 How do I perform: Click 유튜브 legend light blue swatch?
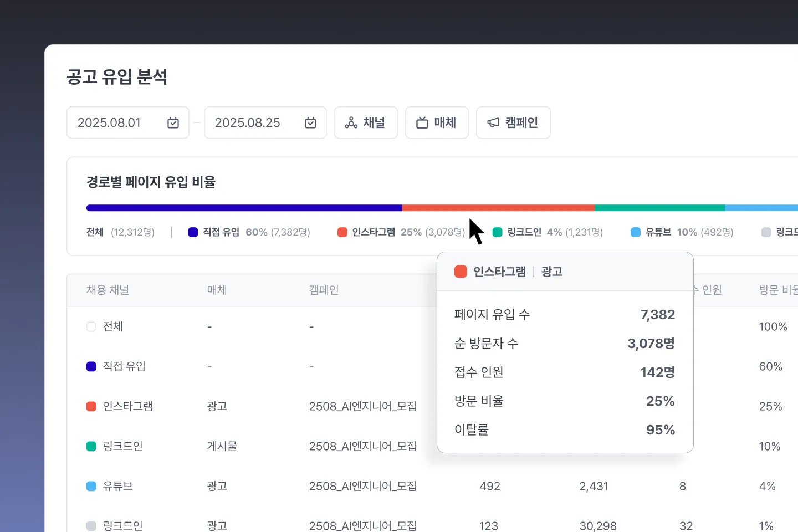click(636, 232)
